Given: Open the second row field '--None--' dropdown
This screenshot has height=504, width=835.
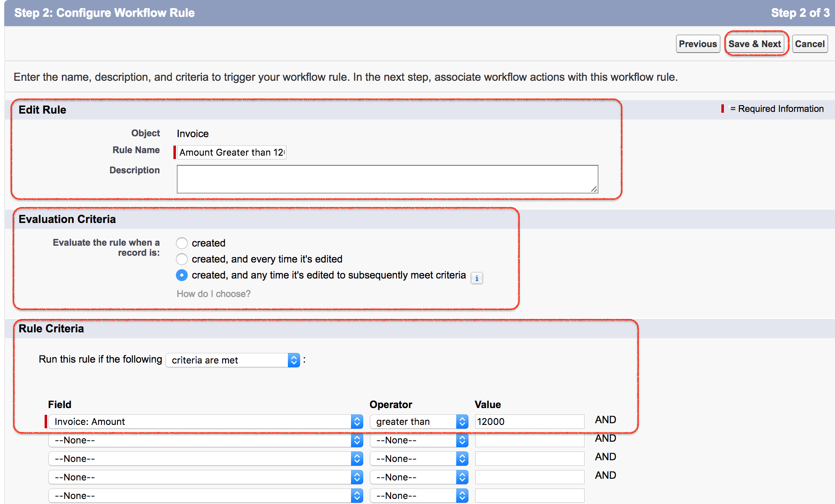Looking at the screenshot, I should pos(206,440).
